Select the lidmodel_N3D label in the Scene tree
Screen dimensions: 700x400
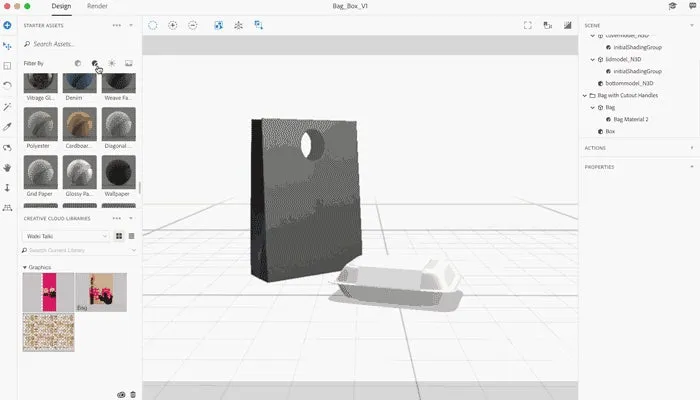pyautogui.click(x=623, y=59)
